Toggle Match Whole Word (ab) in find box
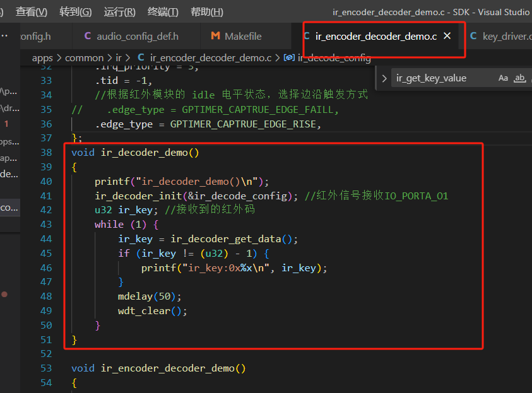The image size is (532, 393). pyautogui.click(x=519, y=78)
